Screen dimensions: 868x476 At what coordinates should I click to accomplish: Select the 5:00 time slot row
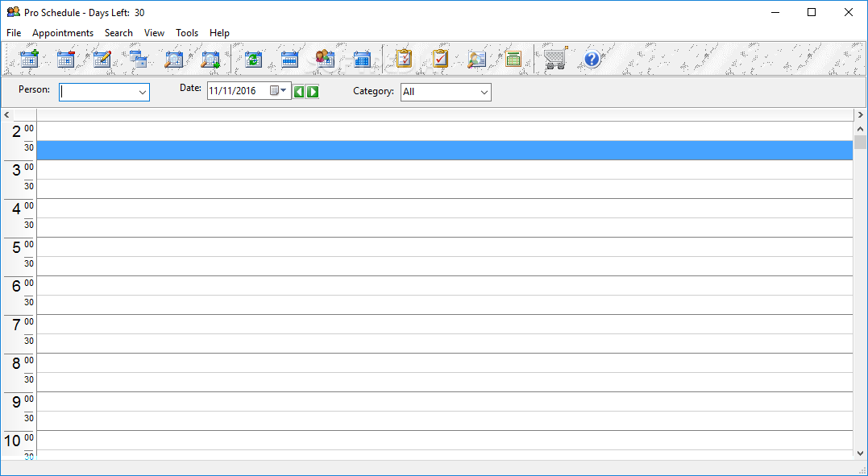tap(445, 246)
